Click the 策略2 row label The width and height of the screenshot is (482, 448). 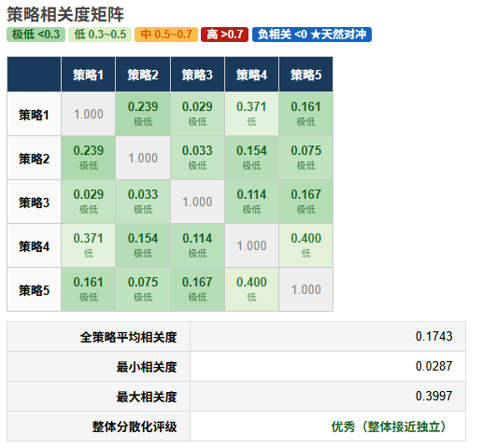point(34,158)
